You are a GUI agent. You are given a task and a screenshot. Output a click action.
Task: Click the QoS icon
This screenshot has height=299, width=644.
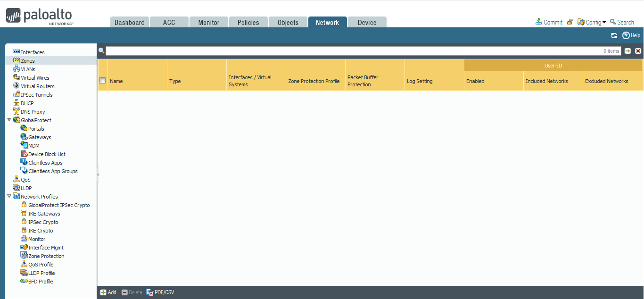17,179
